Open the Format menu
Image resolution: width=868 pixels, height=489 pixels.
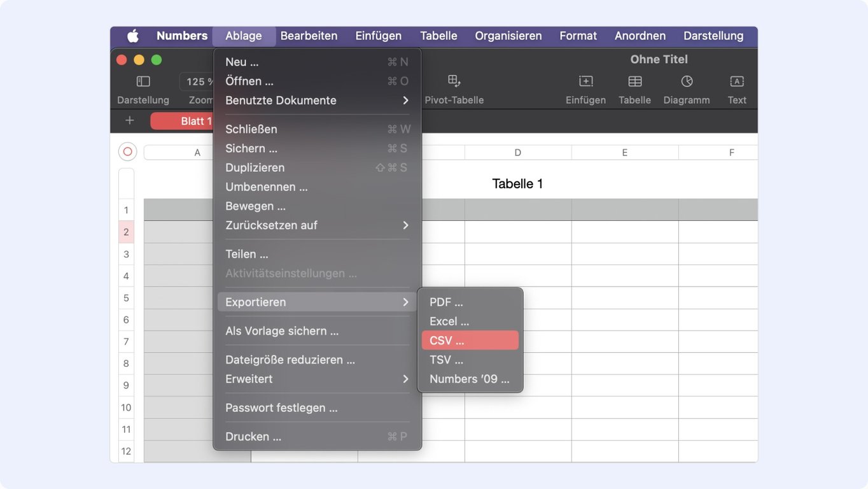[578, 36]
